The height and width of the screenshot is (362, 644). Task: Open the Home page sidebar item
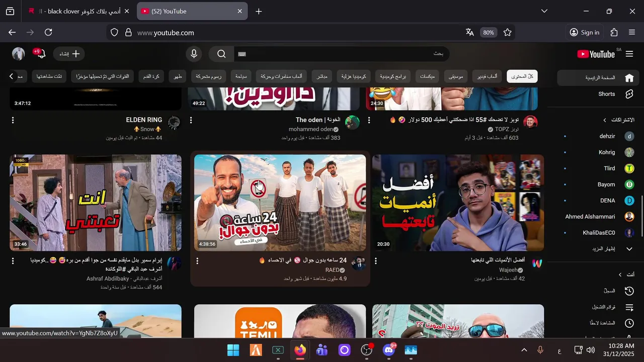click(598, 78)
